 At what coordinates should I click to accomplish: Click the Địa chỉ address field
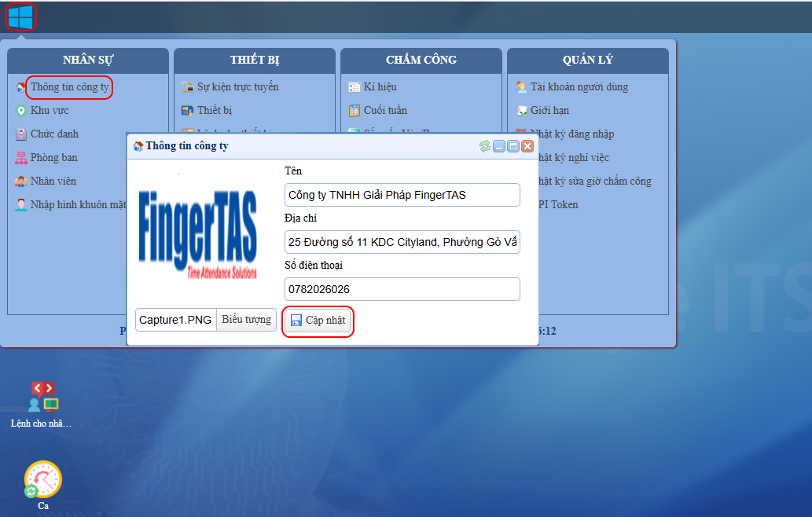[402, 242]
